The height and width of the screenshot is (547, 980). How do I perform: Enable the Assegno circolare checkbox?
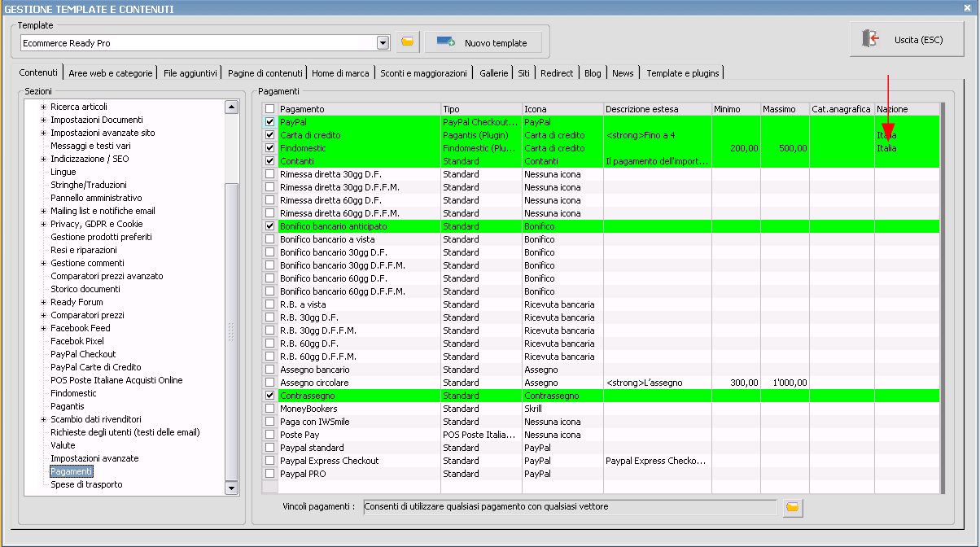point(270,383)
